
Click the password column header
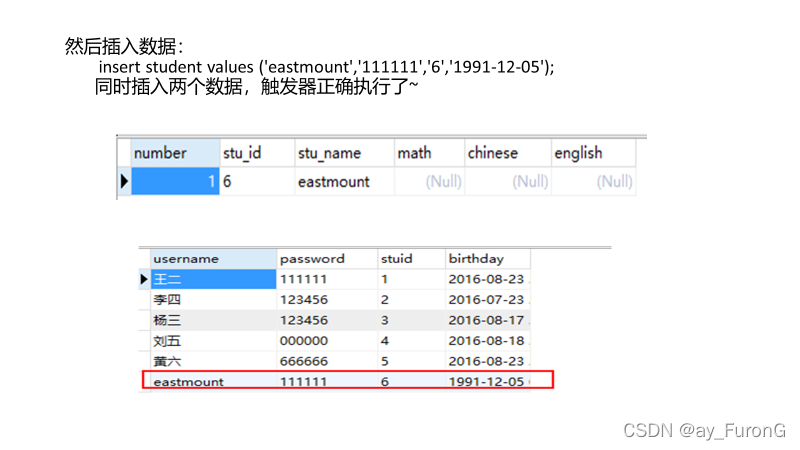[327, 259]
